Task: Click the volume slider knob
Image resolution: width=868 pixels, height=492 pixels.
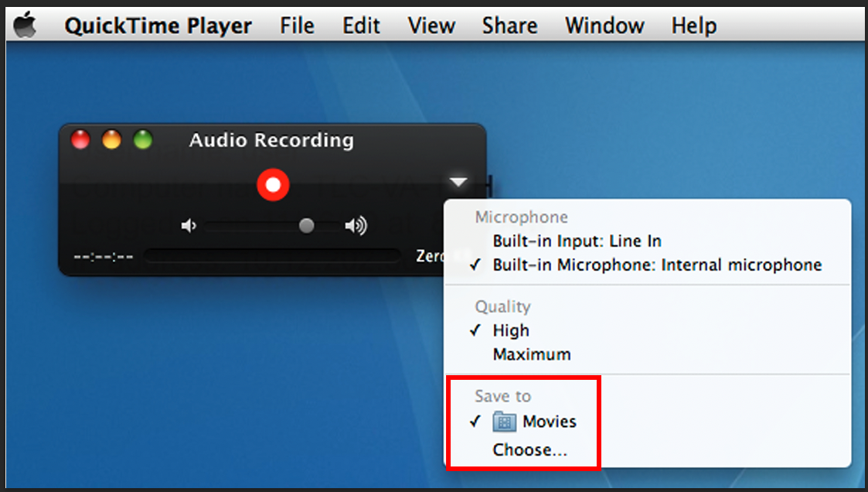Action: (307, 226)
